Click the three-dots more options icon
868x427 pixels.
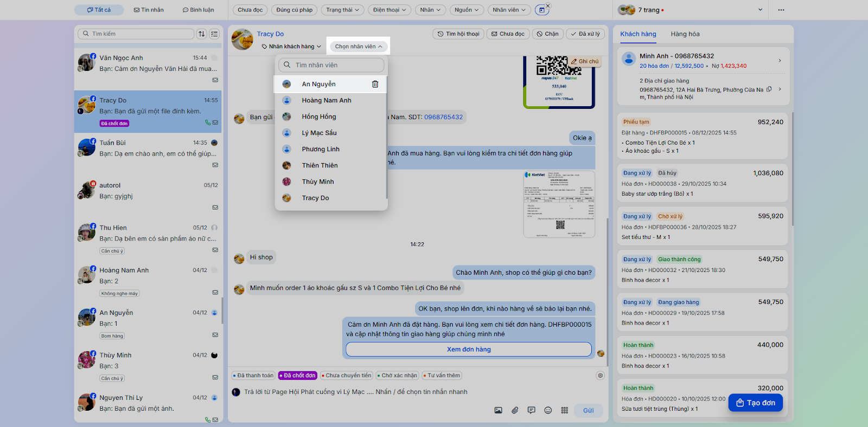point(781,10)
